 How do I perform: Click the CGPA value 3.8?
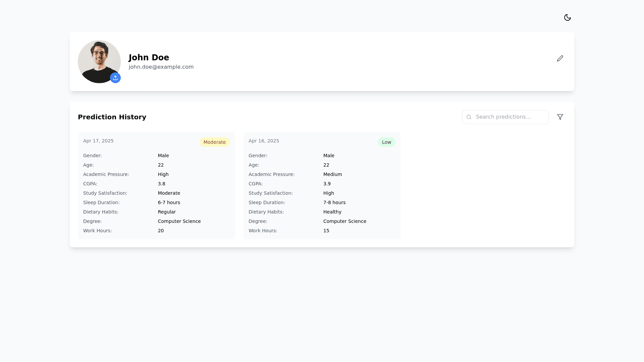161,184
